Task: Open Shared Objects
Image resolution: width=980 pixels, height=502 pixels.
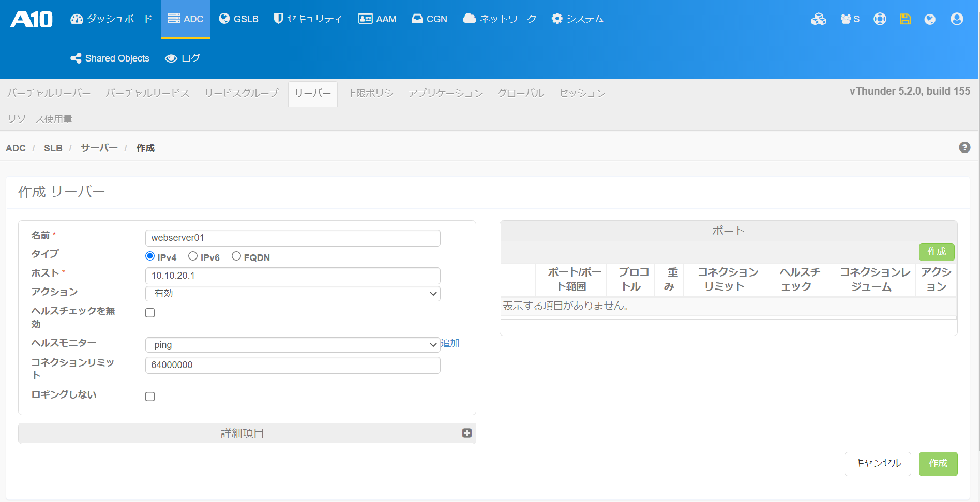Action: coord(110,58)
